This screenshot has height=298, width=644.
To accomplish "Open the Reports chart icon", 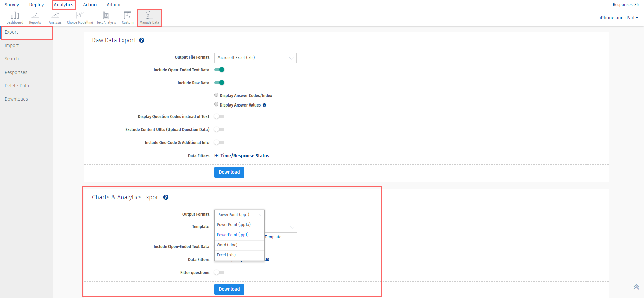I will point(35,16).
